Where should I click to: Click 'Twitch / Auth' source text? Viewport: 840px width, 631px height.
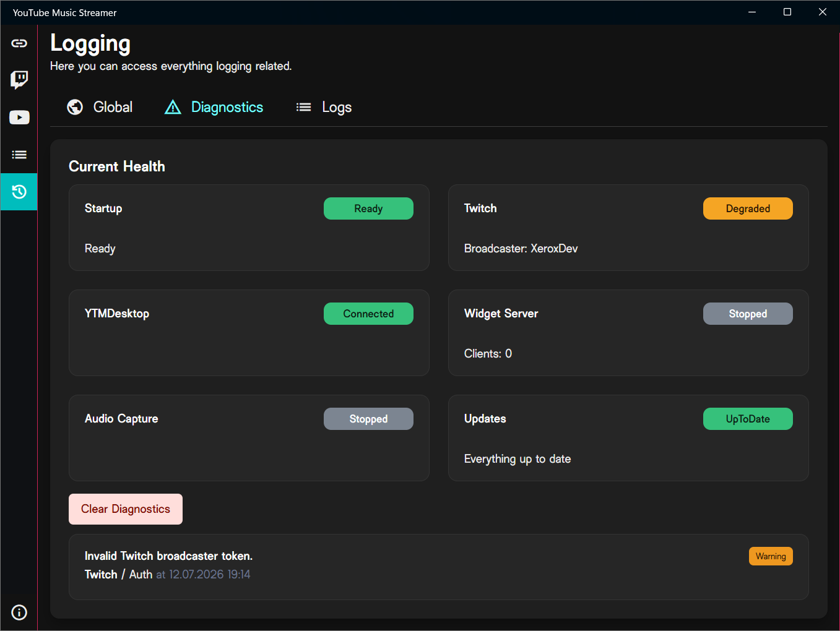coord(118,574)
